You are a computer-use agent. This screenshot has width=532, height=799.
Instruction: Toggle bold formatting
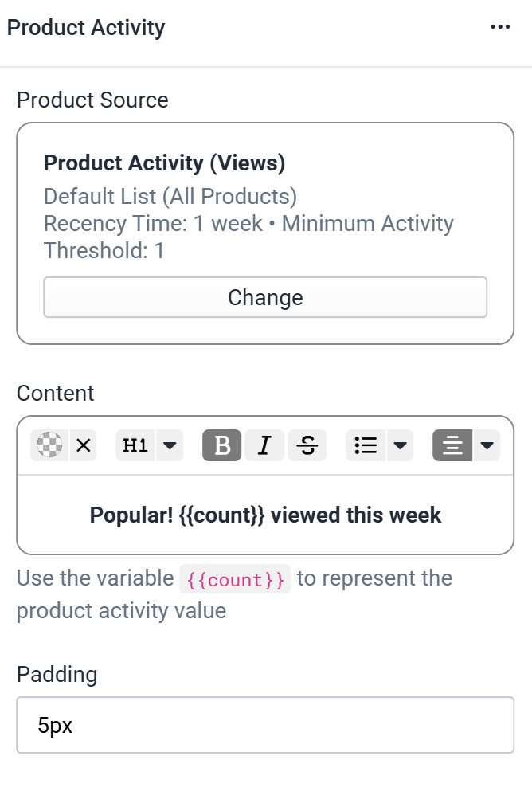(221, 445)
